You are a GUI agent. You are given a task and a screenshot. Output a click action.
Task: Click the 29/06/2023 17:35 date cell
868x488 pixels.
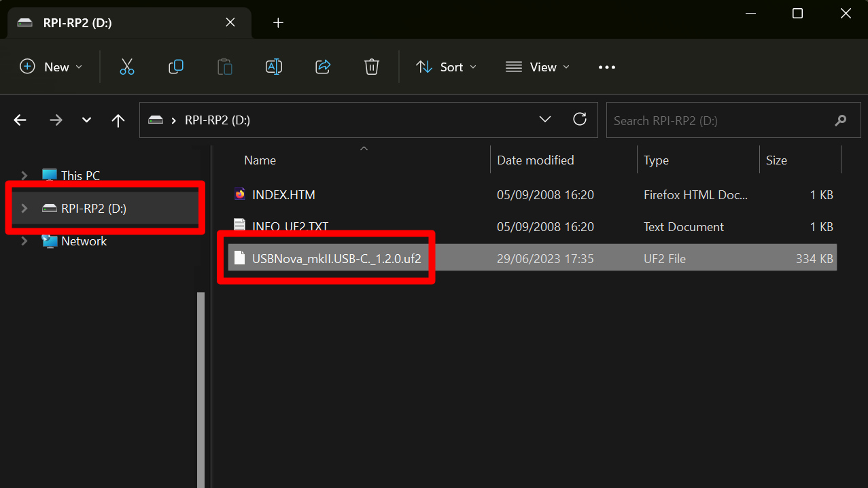click(x=545, y=259)
